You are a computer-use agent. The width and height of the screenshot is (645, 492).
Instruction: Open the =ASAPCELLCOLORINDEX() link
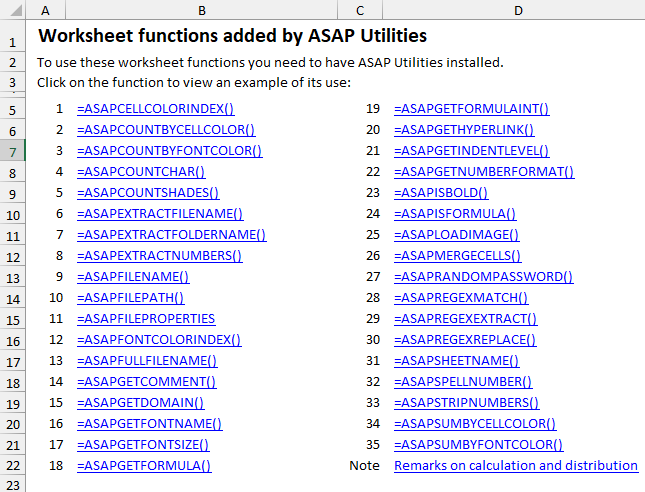pyautogui.click(x=155, y=109)
